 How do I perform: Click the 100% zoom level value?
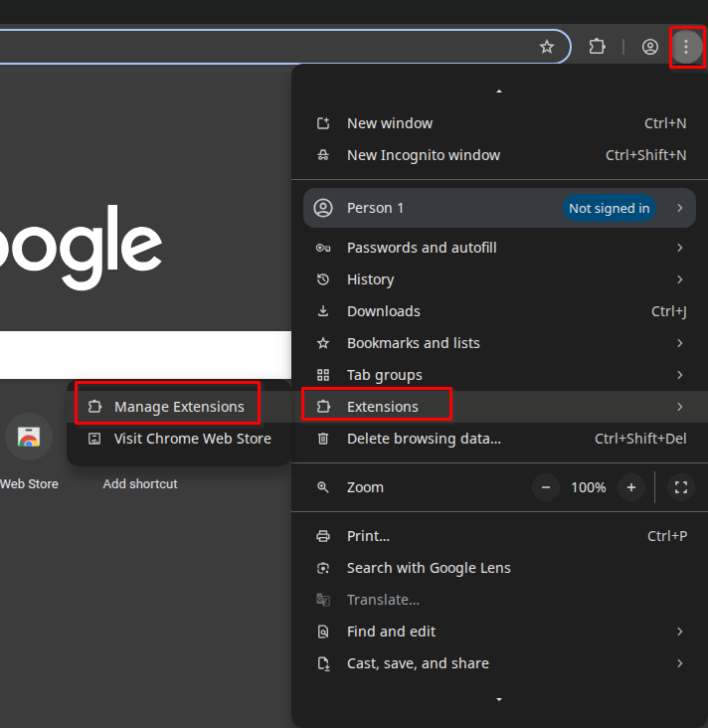click(x=589, y=487)
